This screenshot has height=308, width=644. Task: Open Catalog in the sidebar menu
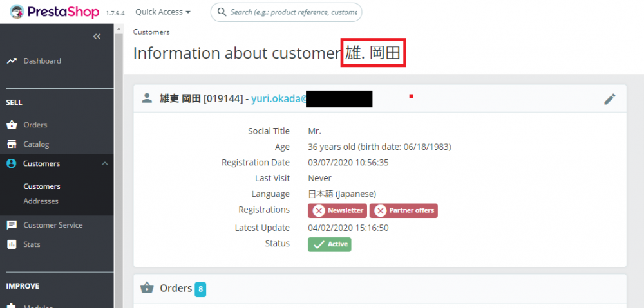36,145
